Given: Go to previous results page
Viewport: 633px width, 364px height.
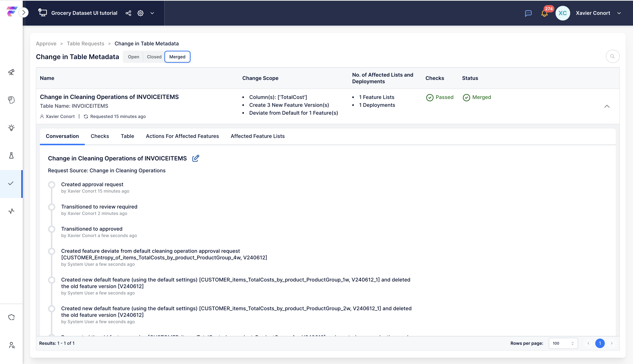Looking at the screenshot, I should 588,344.
